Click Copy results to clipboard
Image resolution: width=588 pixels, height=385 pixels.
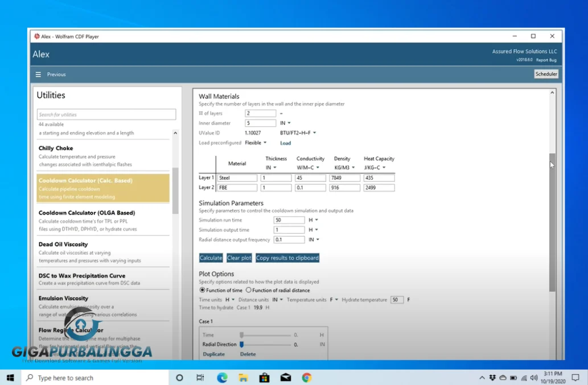(x=287, y=258)
